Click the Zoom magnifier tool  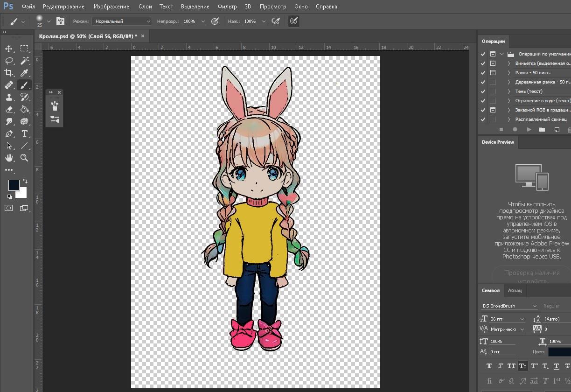coord(24,158)
